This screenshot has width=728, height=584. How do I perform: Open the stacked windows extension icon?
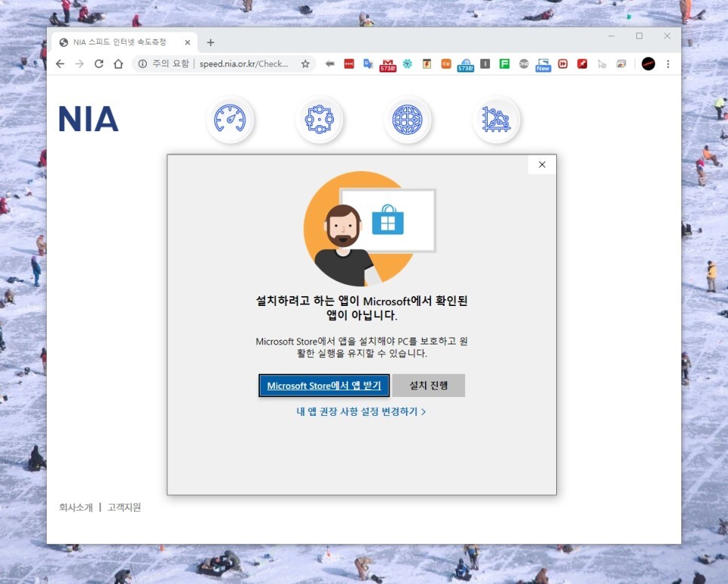pyautogui.click(x=621, y=64)
